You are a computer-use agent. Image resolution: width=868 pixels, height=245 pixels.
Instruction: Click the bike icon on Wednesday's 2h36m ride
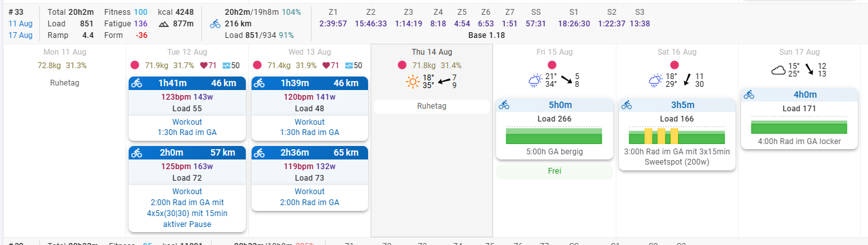click(259, 153)
